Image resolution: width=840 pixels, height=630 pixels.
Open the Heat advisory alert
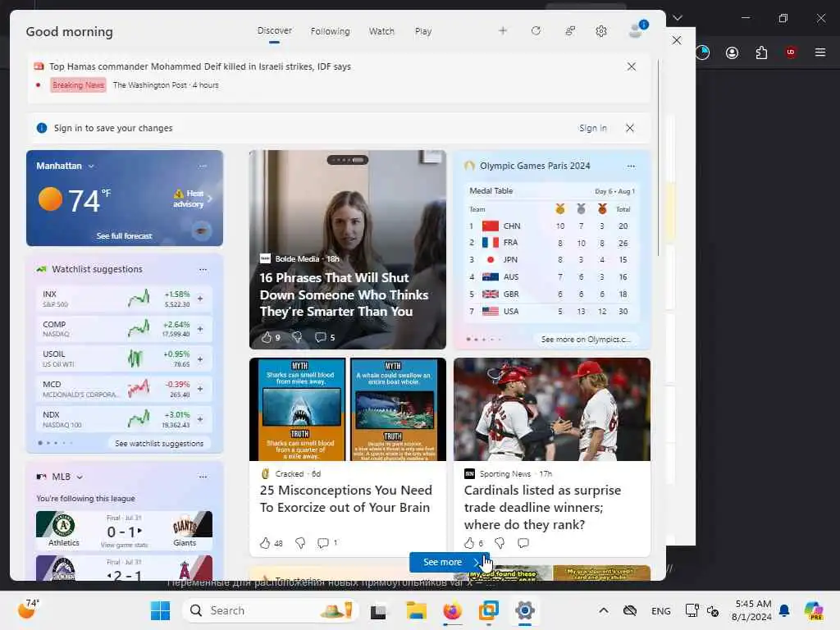(x=193, y=199)
